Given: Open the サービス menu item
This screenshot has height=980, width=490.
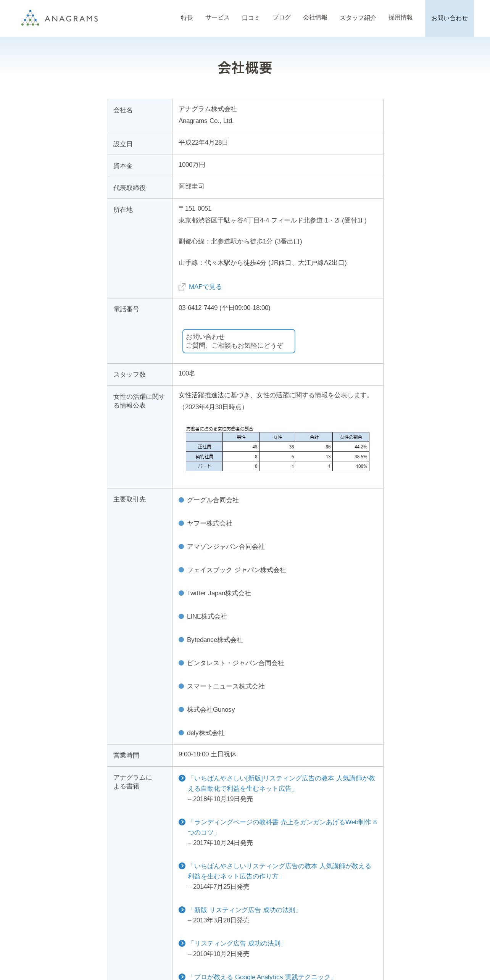Looking at the screenshot, I should point(218,18).
